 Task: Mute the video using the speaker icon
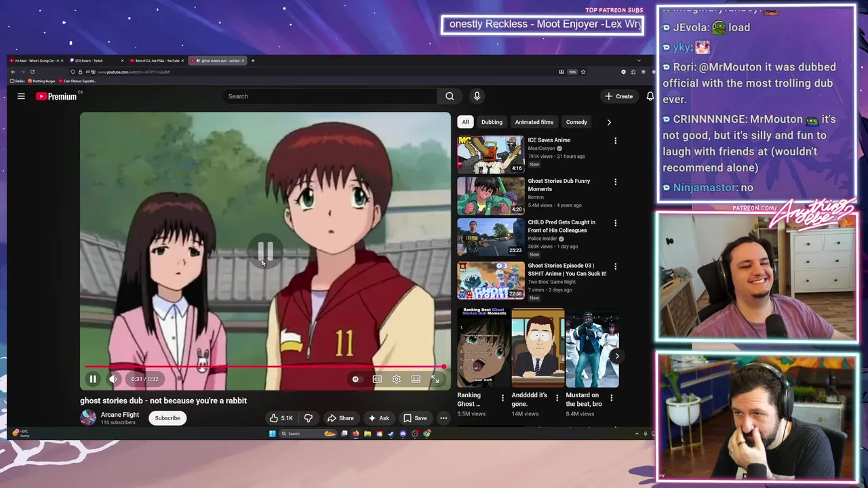click(113, 379)
